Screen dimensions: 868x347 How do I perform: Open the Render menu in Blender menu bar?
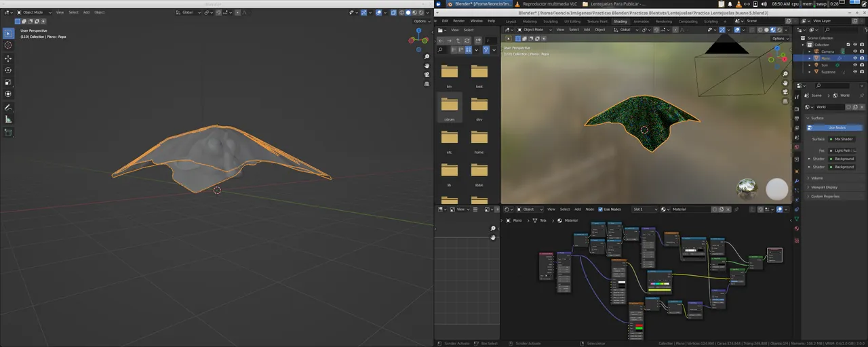point(459,21)
